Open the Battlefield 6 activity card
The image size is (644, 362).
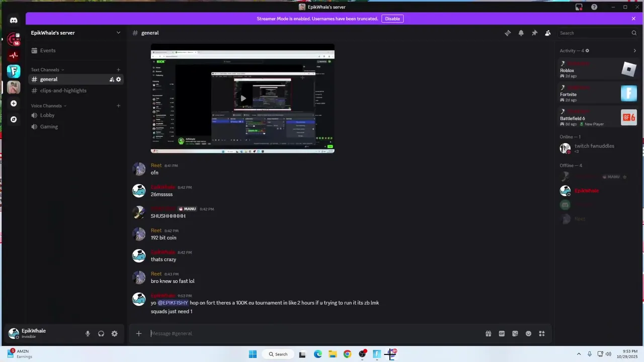(598, 118)
